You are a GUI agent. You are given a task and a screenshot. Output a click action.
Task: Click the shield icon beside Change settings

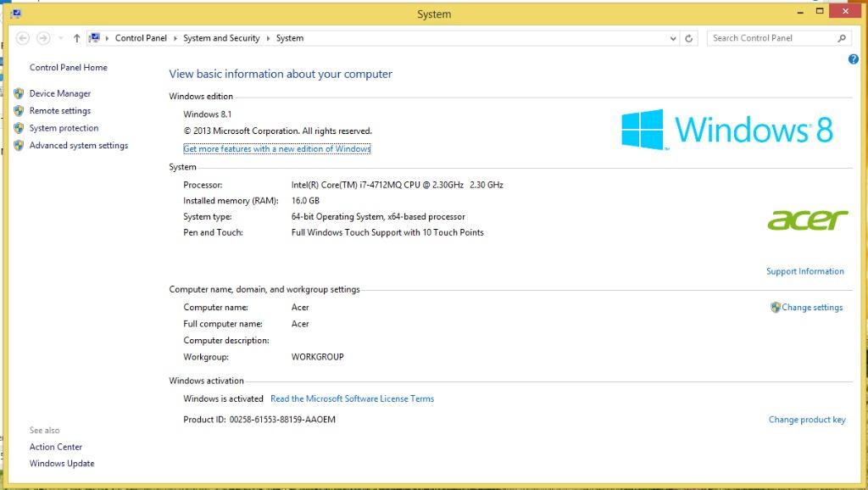[x=775, y=307]
